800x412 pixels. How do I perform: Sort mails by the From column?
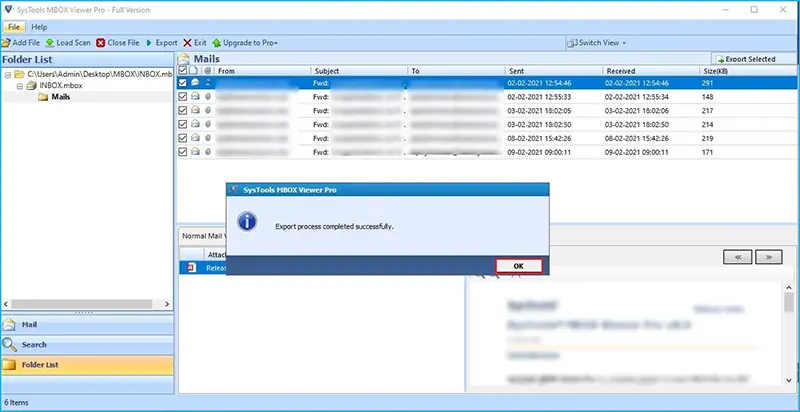click(262, 71)
